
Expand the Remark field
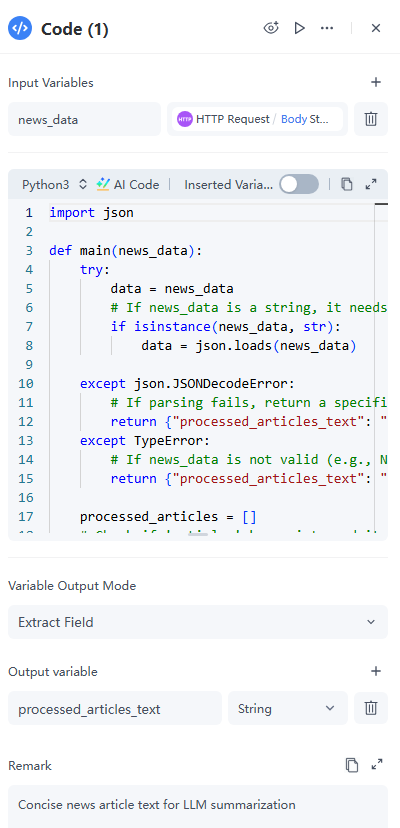(x=377, y=765)
